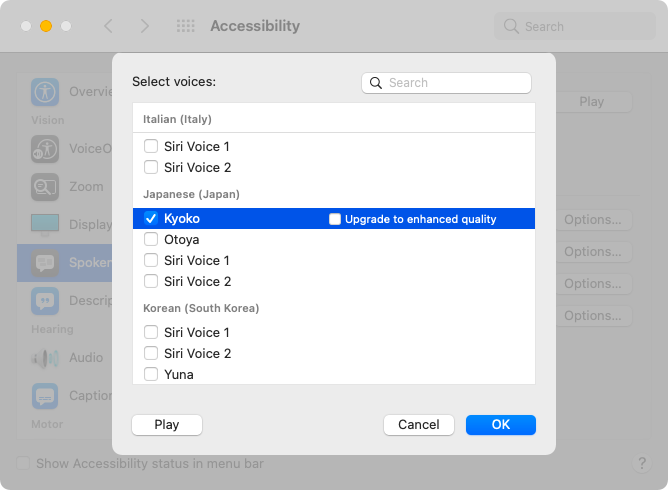Check Upgrade to enhanced quality
Image resolution: width=668 pixels, height=490 pixels.
(x=335, y=219)
